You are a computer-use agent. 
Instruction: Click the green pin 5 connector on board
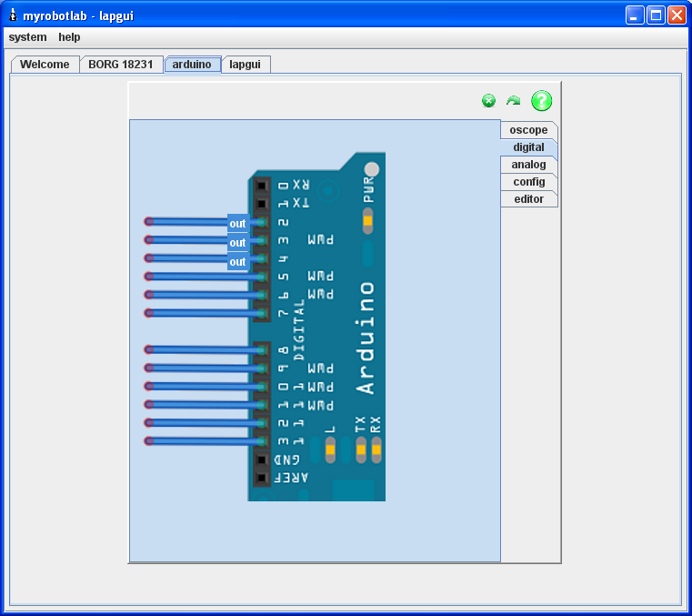[x=262, y=277]
